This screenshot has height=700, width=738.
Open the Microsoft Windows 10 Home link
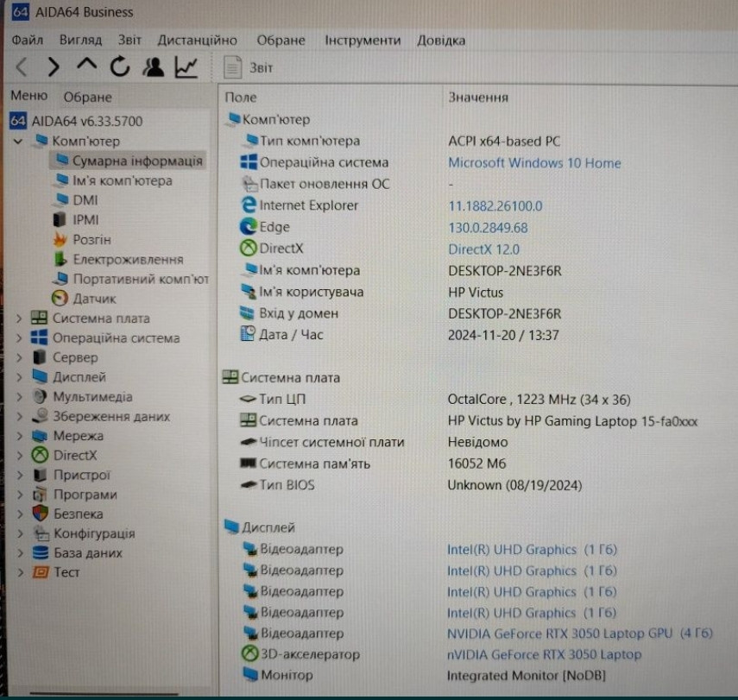534,162
